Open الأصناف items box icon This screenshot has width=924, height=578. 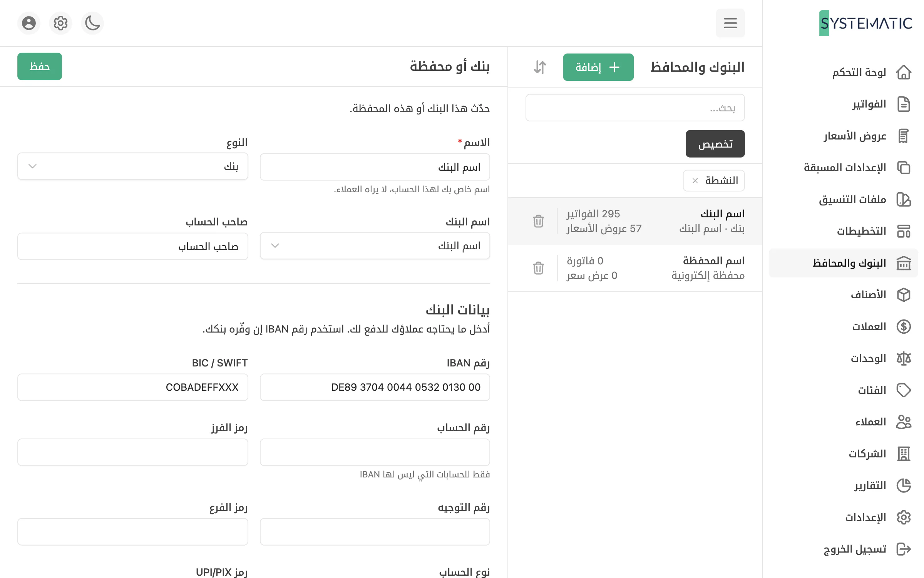(x=903, y=295)
